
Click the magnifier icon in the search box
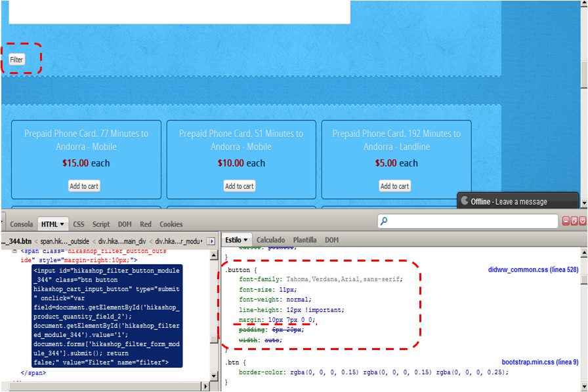[x=384, y=221]
